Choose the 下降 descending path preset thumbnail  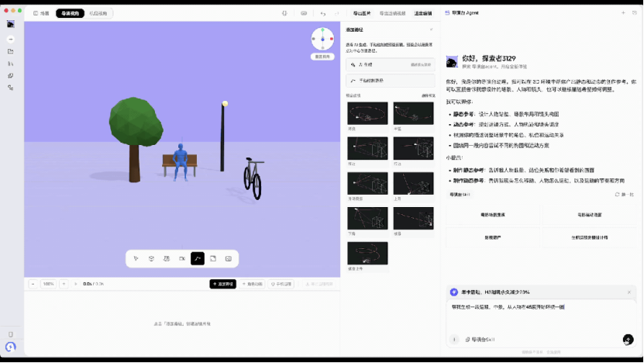367,218
